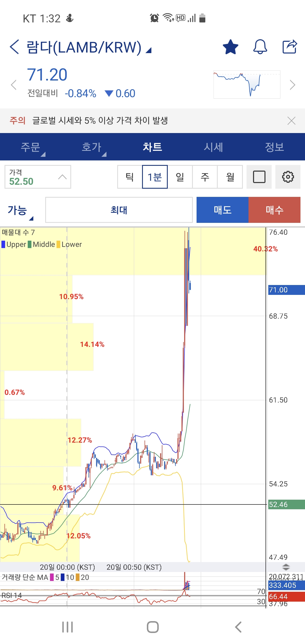
Task: Tap the share icon in header
Action: click(290, 47)
